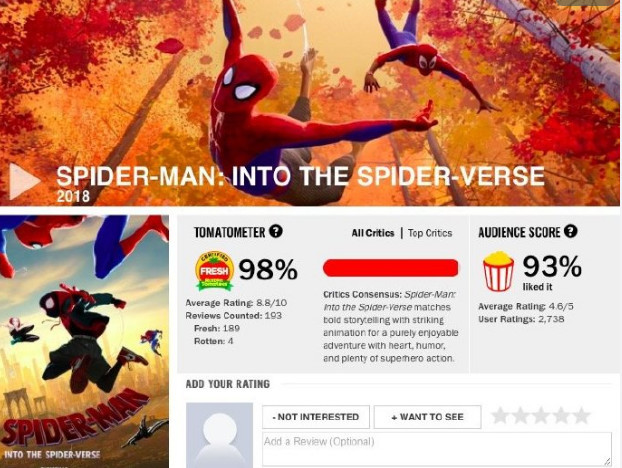Screen dimensions: 622x468
Task: Switch to the Top Critics tab
Action: (430, 233)
